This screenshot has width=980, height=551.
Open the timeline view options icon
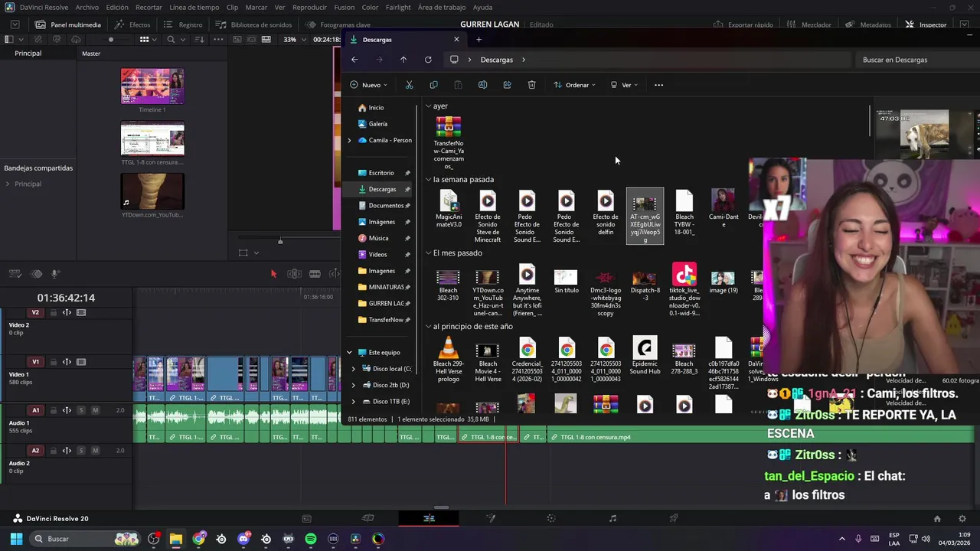[15, 274]
